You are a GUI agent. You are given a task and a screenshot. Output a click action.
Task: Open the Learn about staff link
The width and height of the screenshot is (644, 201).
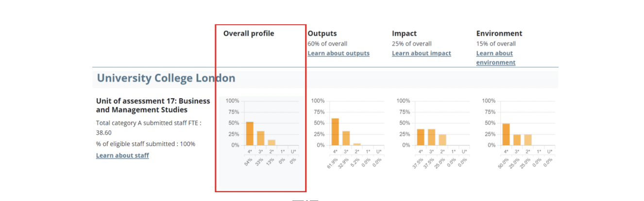[x=122, y=155]
